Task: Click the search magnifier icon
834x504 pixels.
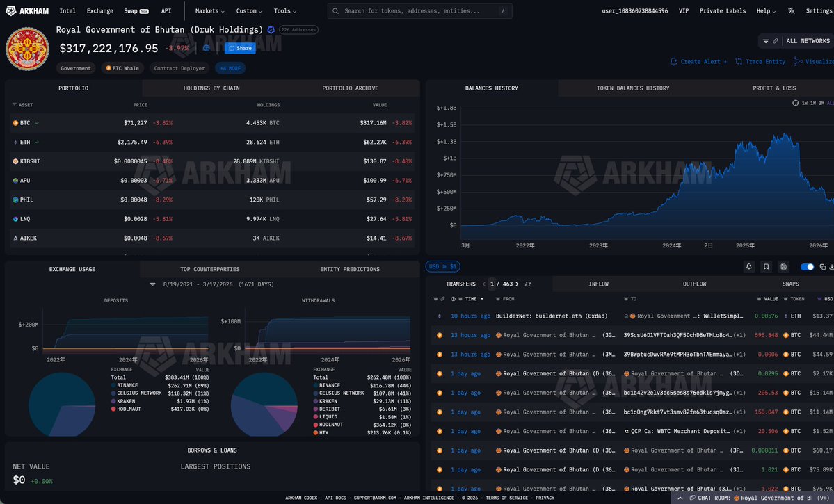Action: pyautogui.click(x=336, y=10)
